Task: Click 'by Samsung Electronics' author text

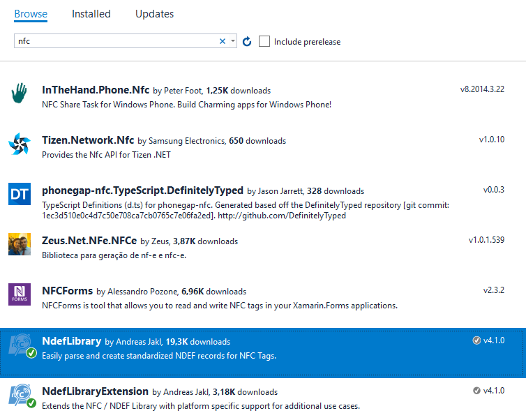Action: click(x=181, y=141)
